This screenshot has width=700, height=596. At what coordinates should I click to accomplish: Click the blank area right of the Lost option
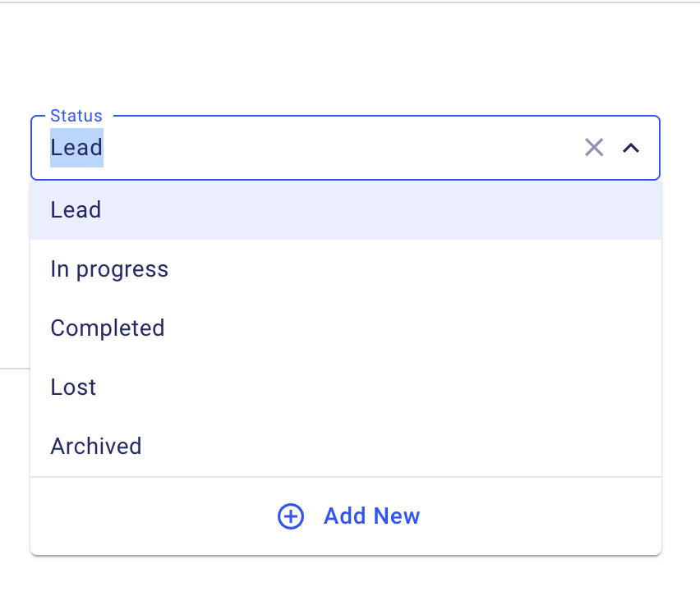411,387
